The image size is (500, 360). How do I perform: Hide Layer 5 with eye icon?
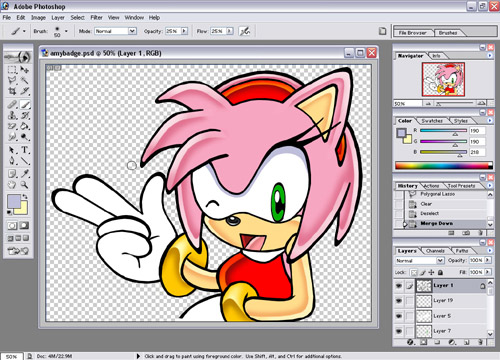pyautogui.click(x=399, y=316)
